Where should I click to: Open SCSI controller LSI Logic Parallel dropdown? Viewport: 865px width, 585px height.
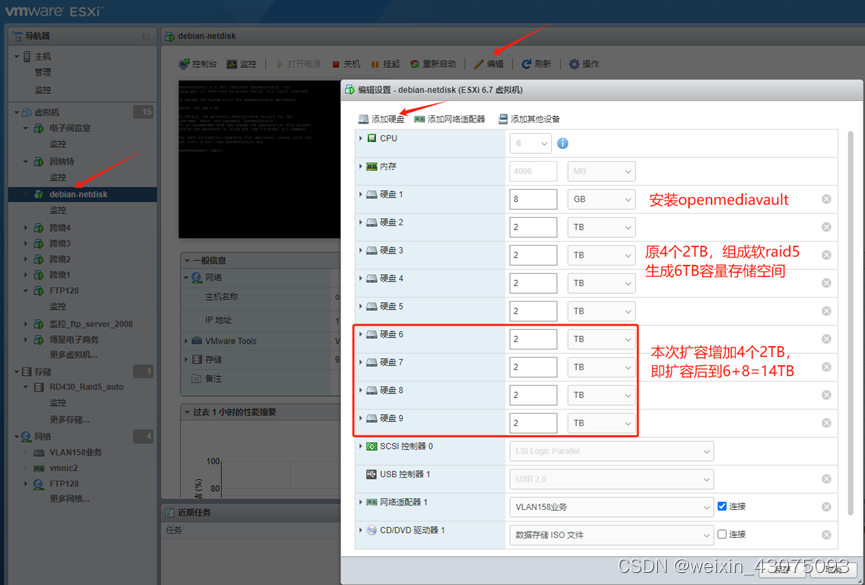611,451
